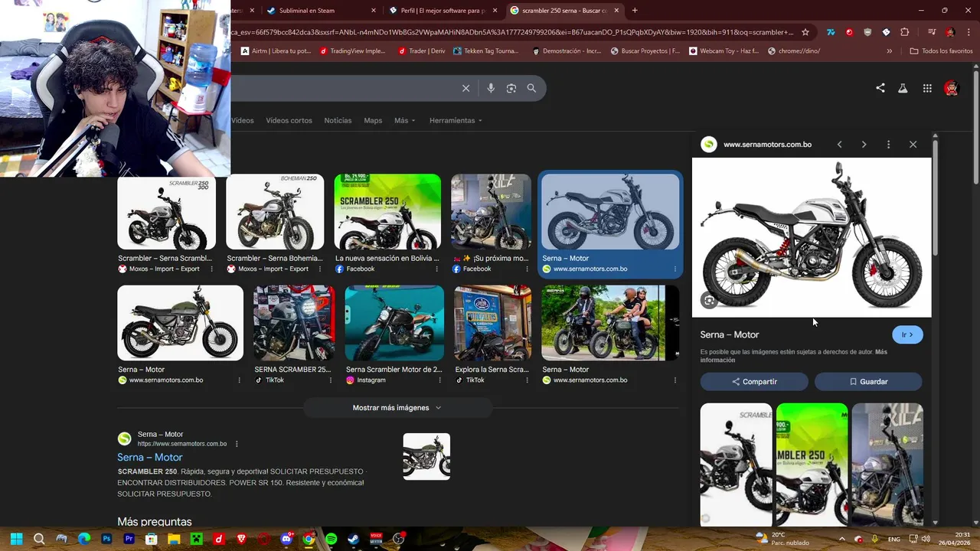Go to next image in preview panel
The image size is (980, 551).
864,144
